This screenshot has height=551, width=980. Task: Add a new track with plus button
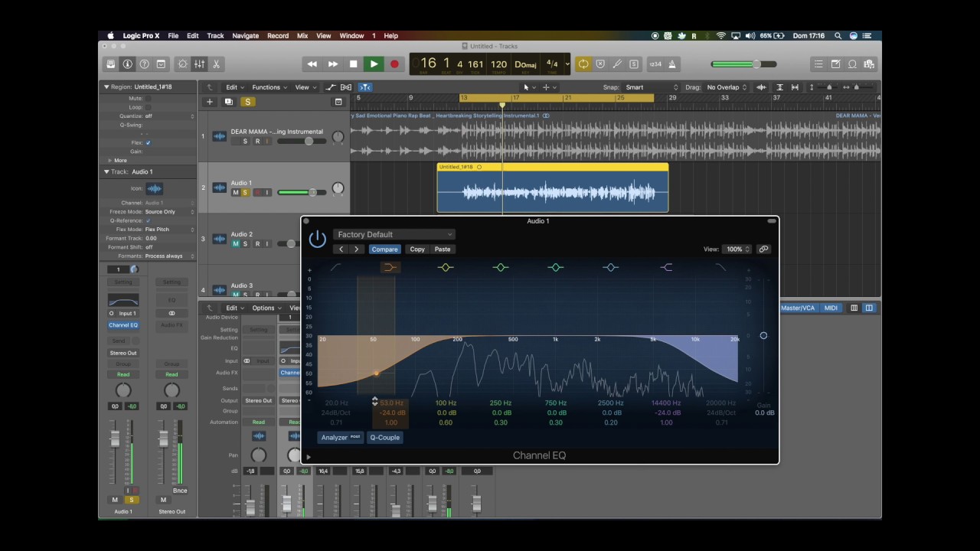(x=209, y=102)
